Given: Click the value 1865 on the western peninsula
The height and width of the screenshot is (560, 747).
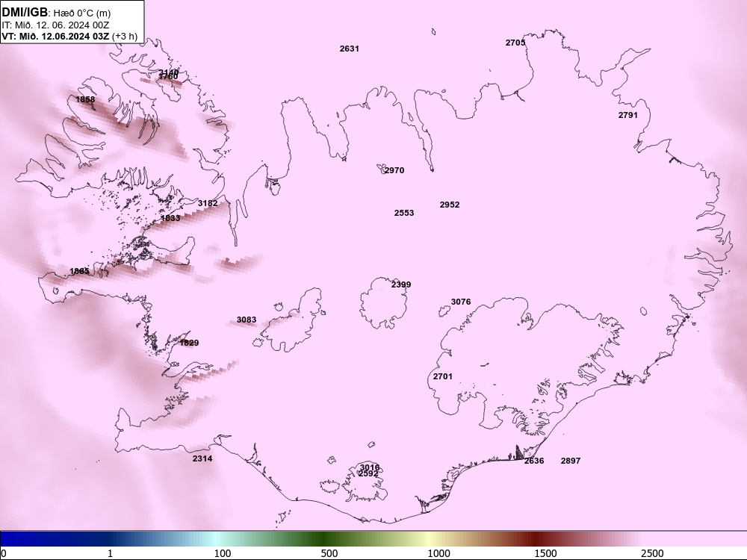Looking at the screenshot, I should [x=80, y=272].
